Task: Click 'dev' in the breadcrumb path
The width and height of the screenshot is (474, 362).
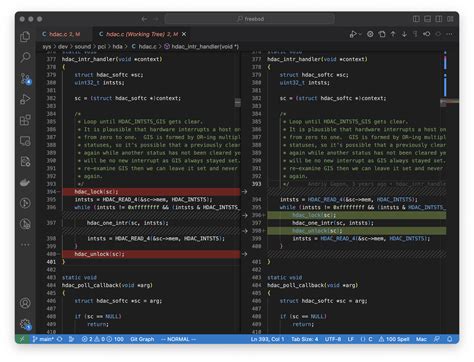Action: [63, 47]
